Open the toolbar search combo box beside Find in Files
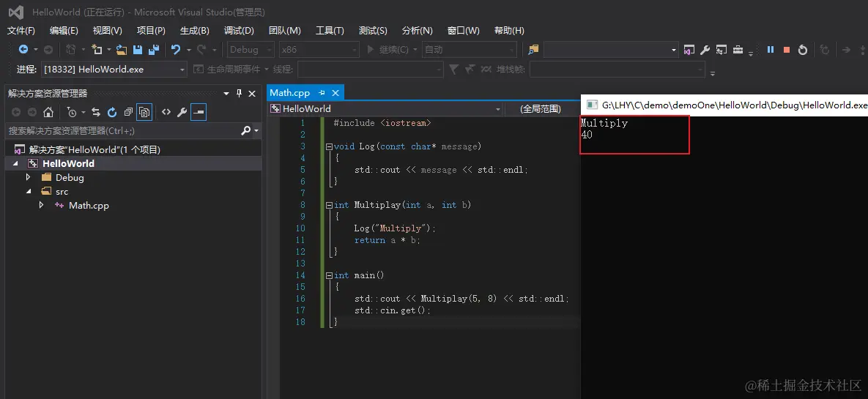Viewport: 868px width, 399px height. tap(611, 50)
